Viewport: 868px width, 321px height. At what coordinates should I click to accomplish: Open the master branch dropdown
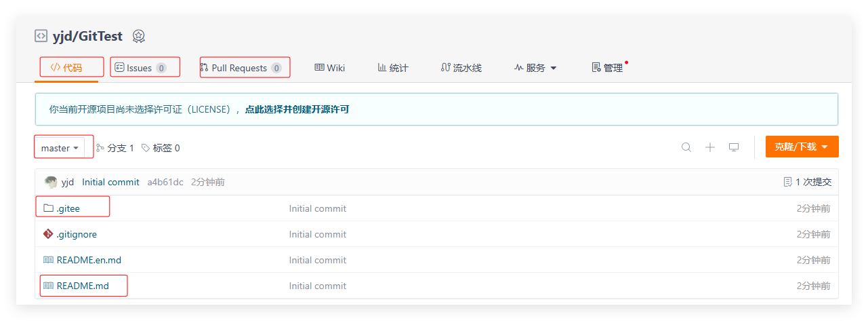(x=60, y=147)
